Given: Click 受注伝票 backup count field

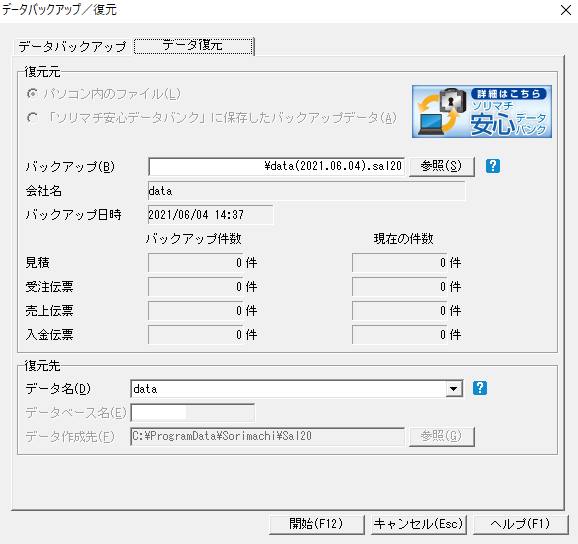Looking at the screenshot, I should tap(195, 287).
